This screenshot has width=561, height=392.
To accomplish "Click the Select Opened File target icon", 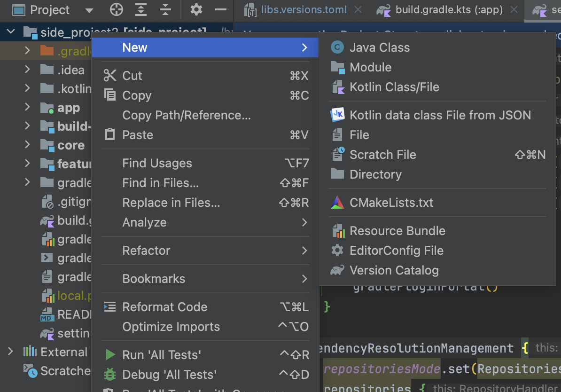I will point(116,9).
